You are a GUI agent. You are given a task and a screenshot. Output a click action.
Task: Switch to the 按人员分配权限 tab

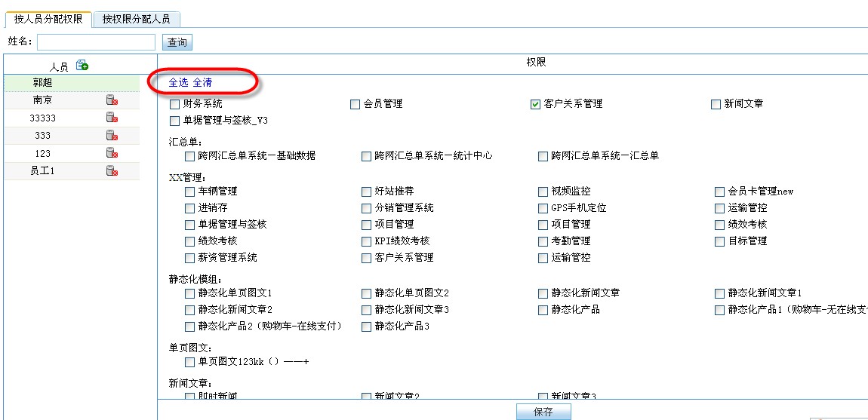click(x=48, y=19)
